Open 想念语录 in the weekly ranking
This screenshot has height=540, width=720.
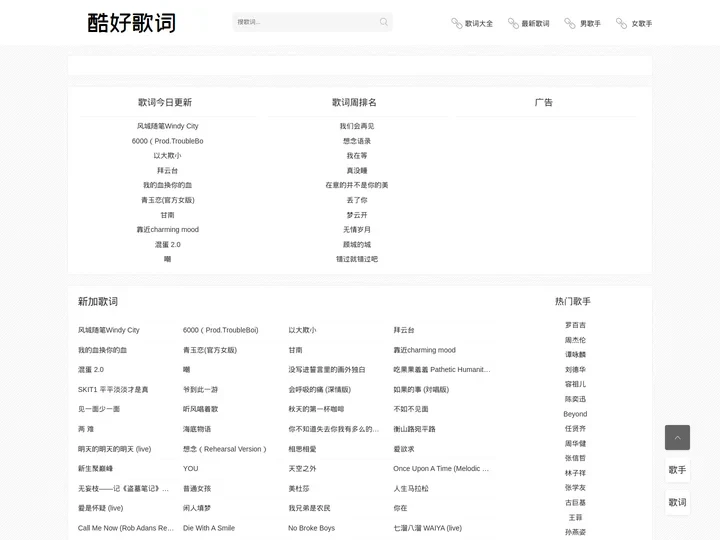(357, 141)
